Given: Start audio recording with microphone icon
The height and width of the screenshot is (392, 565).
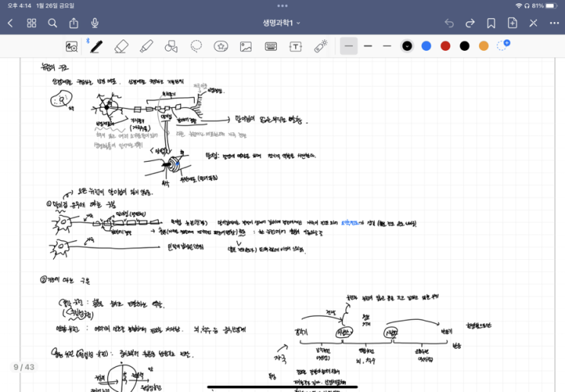Looking at the screenshot, I should (95, 23).
